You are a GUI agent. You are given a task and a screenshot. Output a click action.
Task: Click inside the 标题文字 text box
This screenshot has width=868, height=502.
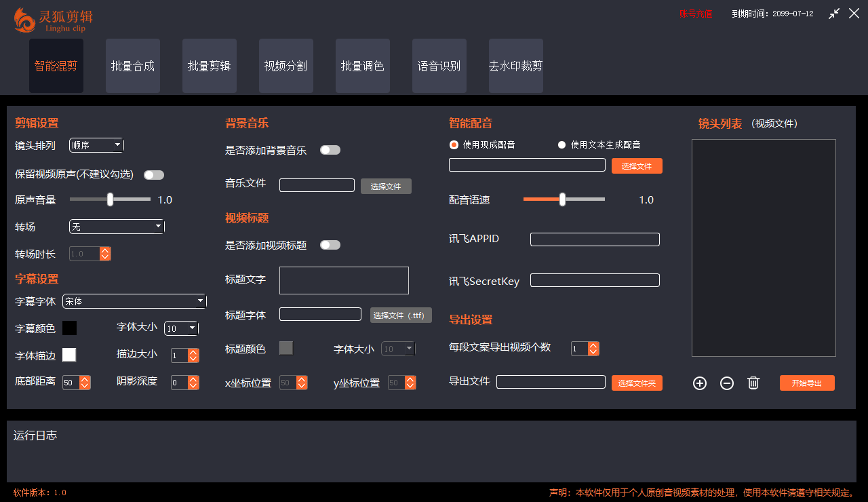[344, 280]
